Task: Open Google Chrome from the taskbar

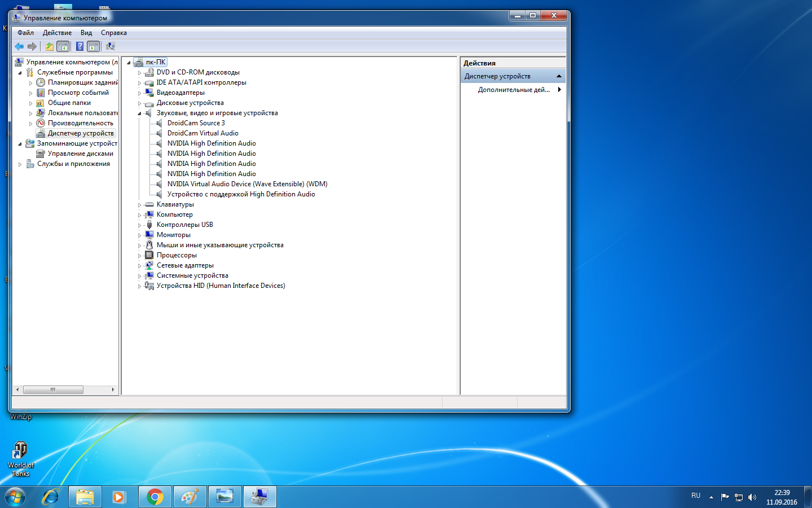Action: click(x=155, y=497)
